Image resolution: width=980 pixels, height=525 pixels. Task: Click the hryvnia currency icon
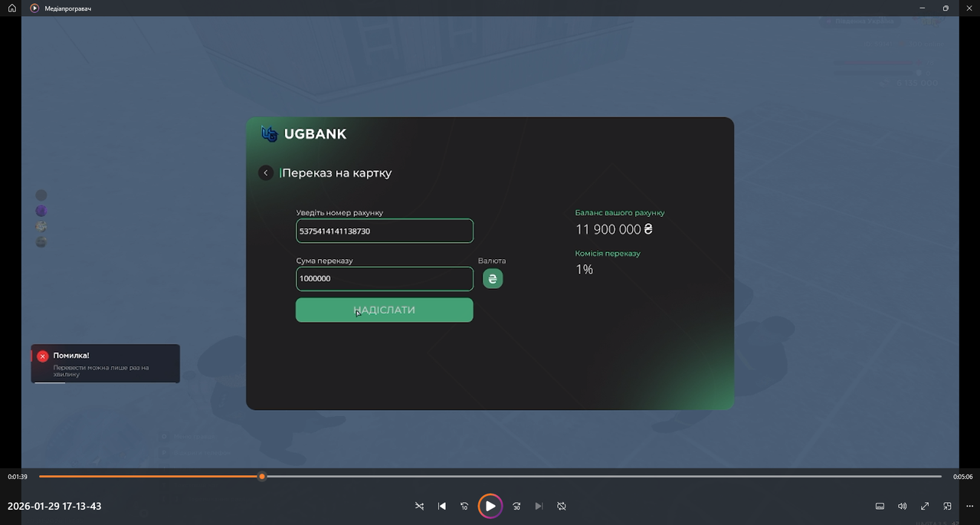pos(493,279)
